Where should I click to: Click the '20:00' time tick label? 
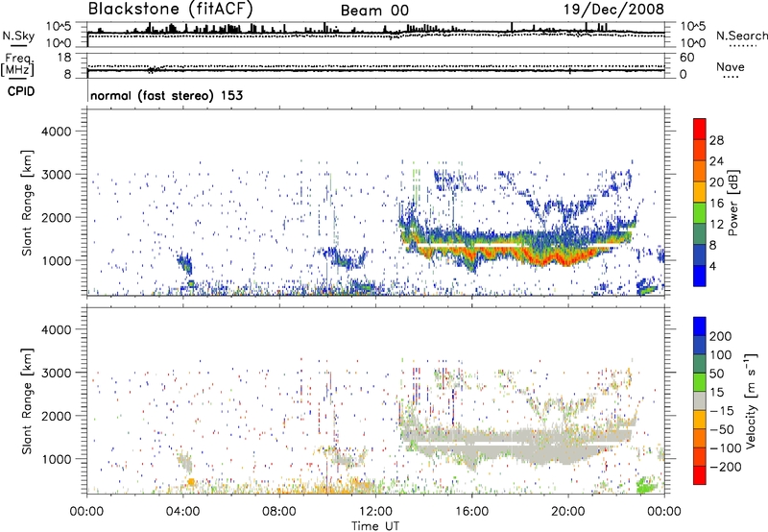point(567,512)
